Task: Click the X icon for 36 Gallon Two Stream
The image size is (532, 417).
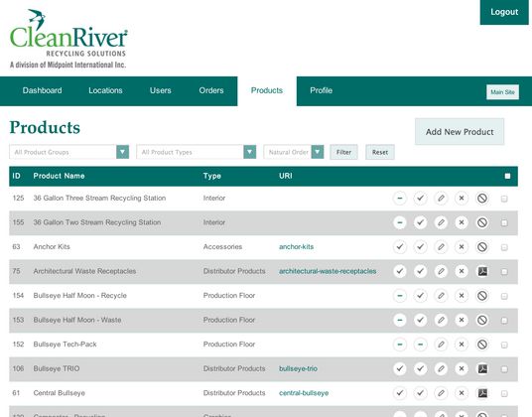Action: [462, 222]
